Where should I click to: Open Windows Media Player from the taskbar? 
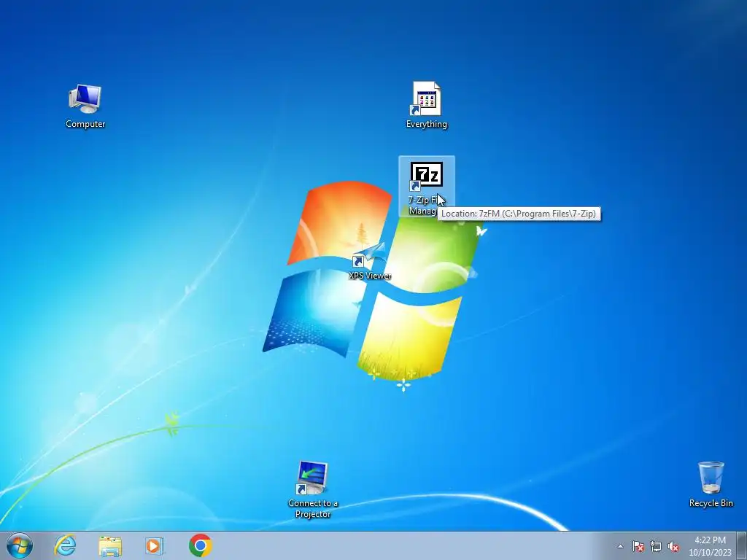[155, 545]
